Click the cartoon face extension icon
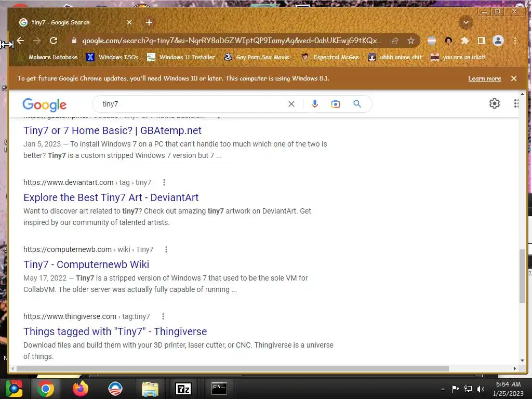The image size is (532, 399). (x=448, y=41)
